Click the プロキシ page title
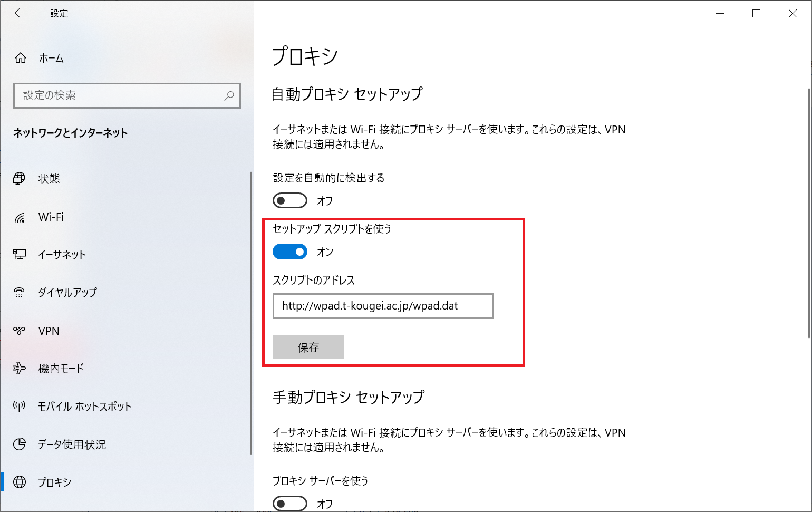 (305, 56)
